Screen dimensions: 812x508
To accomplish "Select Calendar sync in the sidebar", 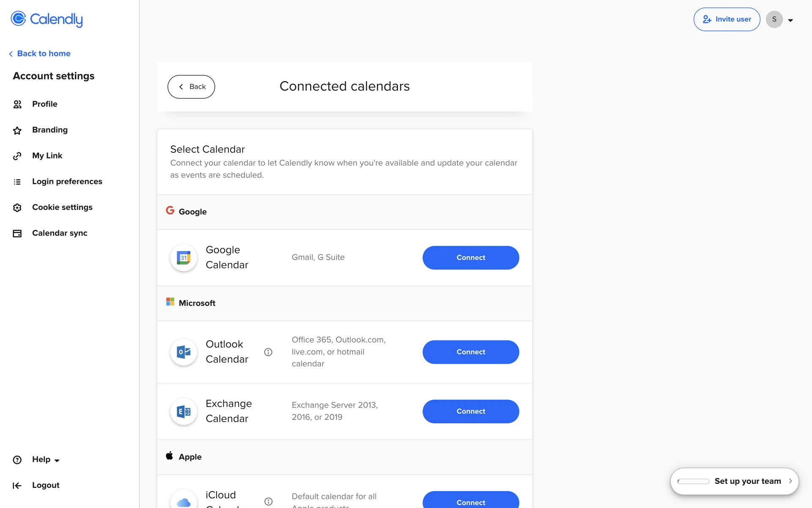I will point(60,233).
